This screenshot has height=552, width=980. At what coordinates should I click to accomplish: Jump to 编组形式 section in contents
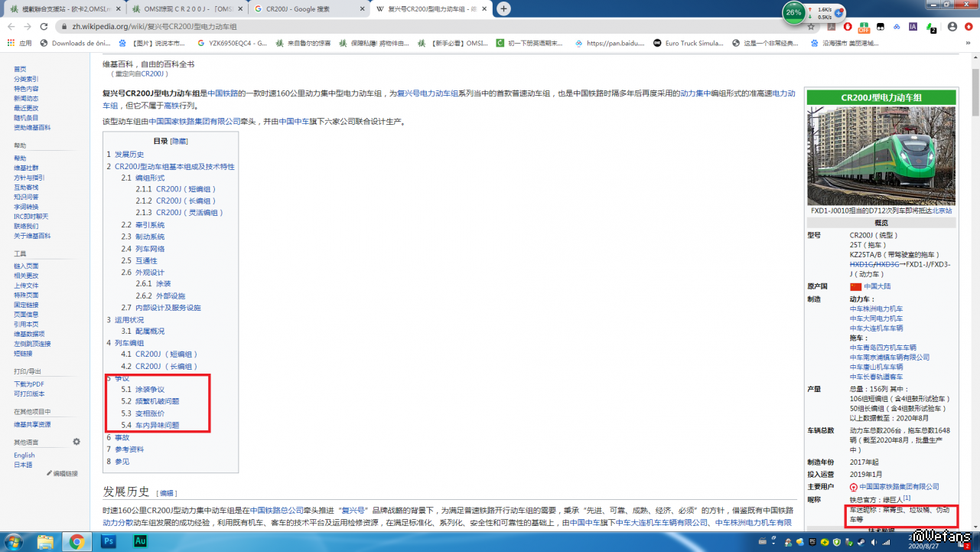tap(150, 178)
